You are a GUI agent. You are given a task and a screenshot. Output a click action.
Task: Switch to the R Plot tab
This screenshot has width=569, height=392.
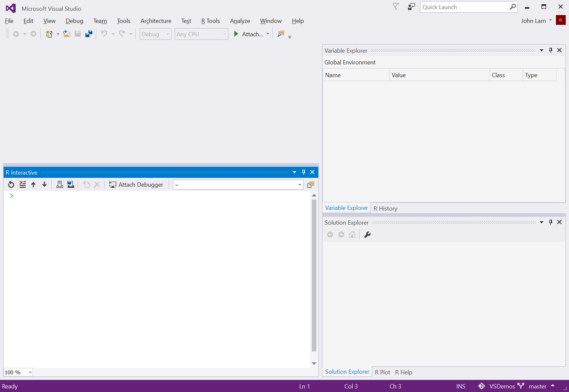pyautogui.click(x=382, y=372)
